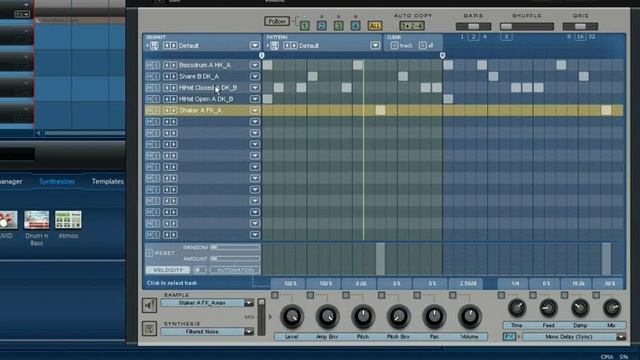Mute the HiHat Closed track

(x=149, y=88)
